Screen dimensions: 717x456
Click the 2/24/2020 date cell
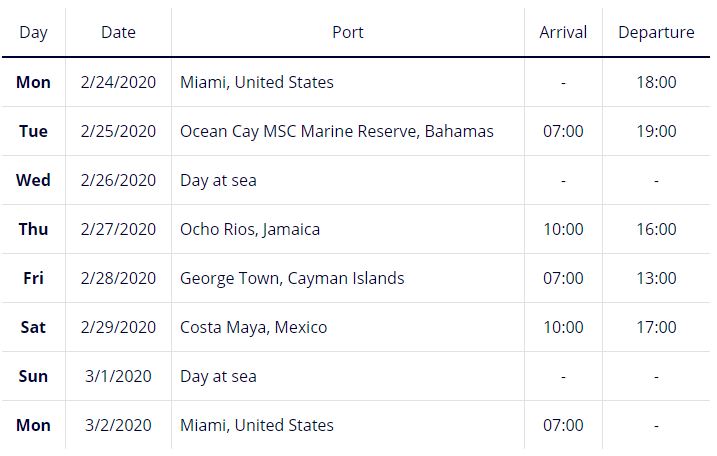[118, 82]
